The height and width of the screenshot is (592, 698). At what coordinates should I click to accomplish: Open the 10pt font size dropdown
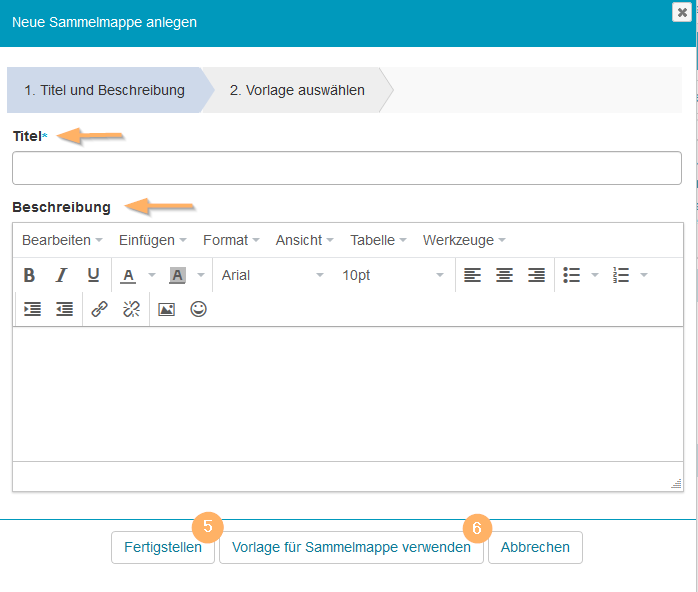(392, 275)
